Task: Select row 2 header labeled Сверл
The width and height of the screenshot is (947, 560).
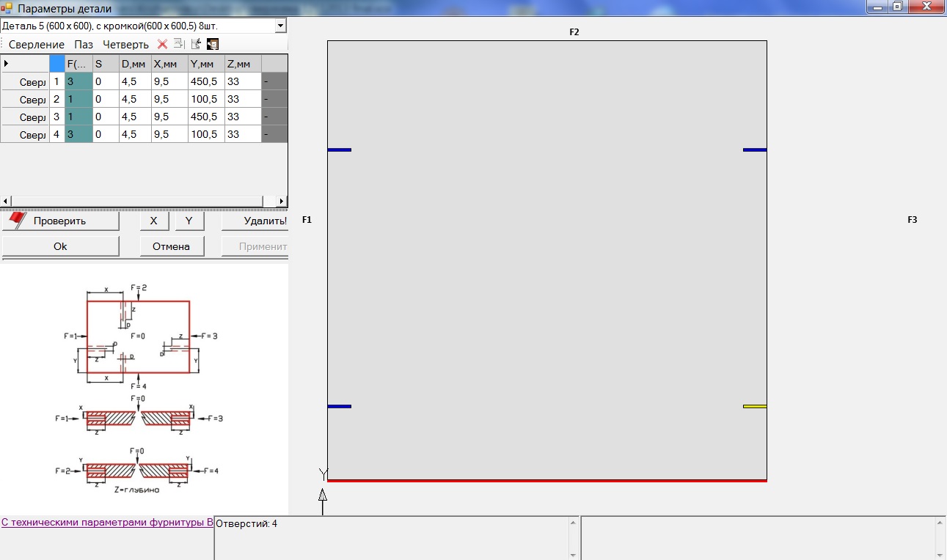Action: [25, 99]
